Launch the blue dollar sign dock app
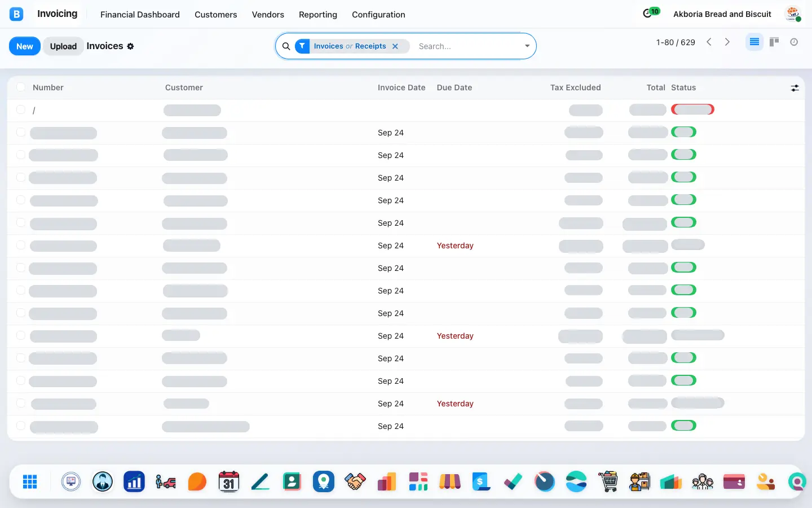Screen dimensions: 812x508 point(482,481)
